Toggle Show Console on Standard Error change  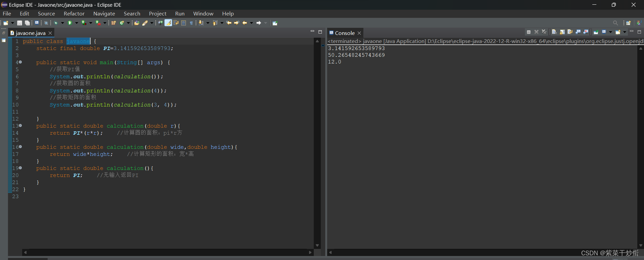tap(586, 32)
